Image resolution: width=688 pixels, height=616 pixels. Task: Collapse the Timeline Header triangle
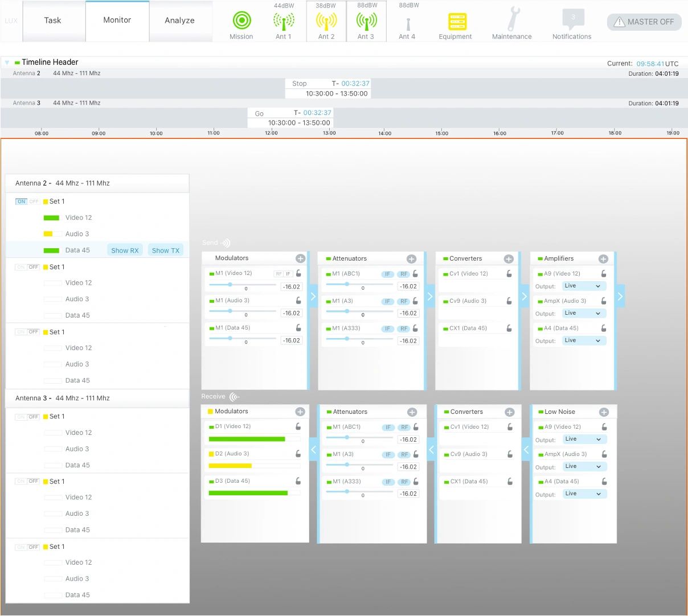[x=7, y=63]
